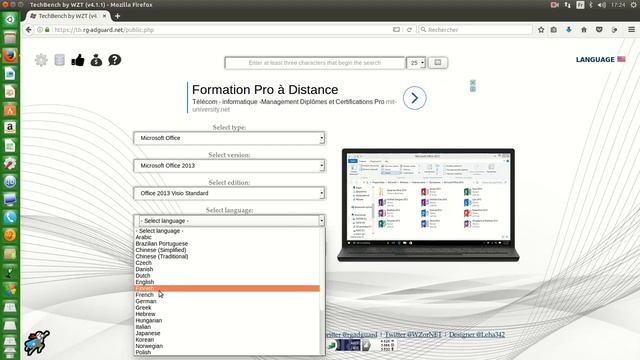Go back using the Firefox back arrow
640x360 pixels.
28,30
